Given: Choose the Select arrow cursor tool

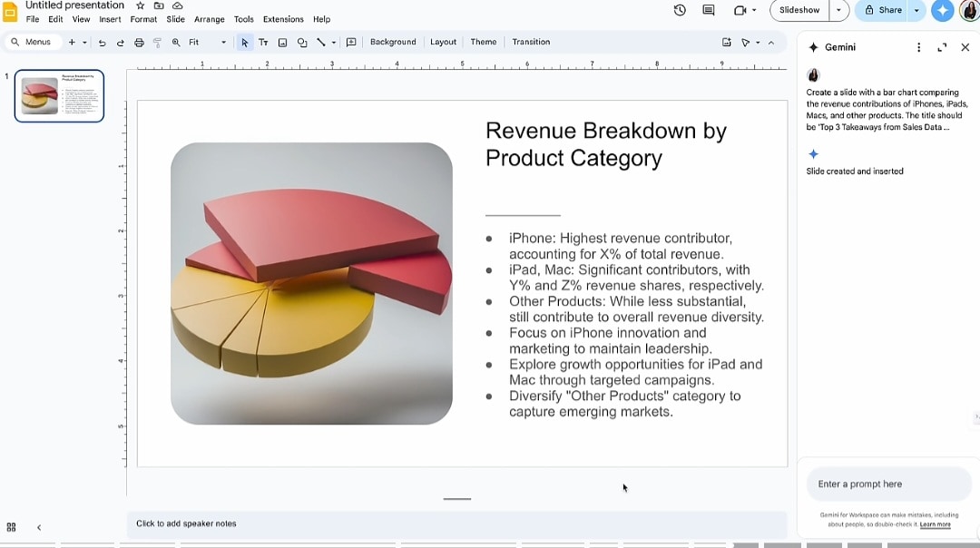Looking at the screenshot, I should pyautogui.click(x=244, y=43).
